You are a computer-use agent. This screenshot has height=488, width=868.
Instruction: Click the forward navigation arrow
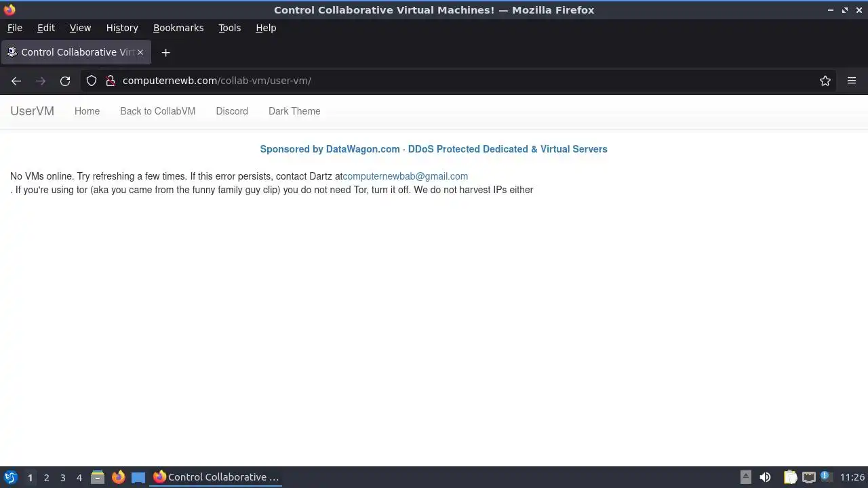(x=41, y=81)
